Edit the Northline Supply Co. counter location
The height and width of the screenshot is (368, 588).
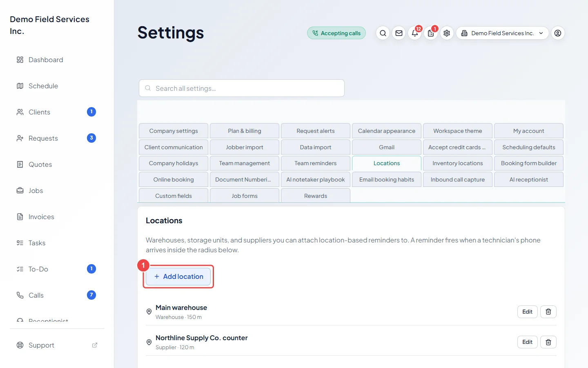528,342
